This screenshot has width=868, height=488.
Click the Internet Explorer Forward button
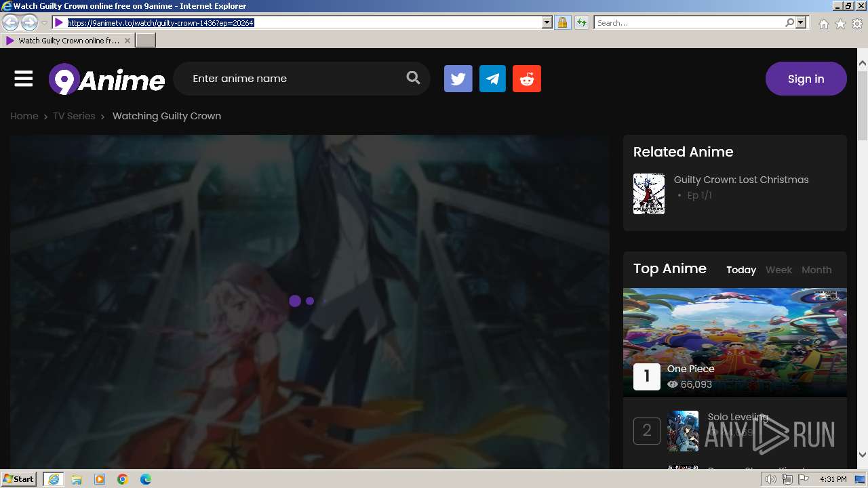[x=29, y=23]
